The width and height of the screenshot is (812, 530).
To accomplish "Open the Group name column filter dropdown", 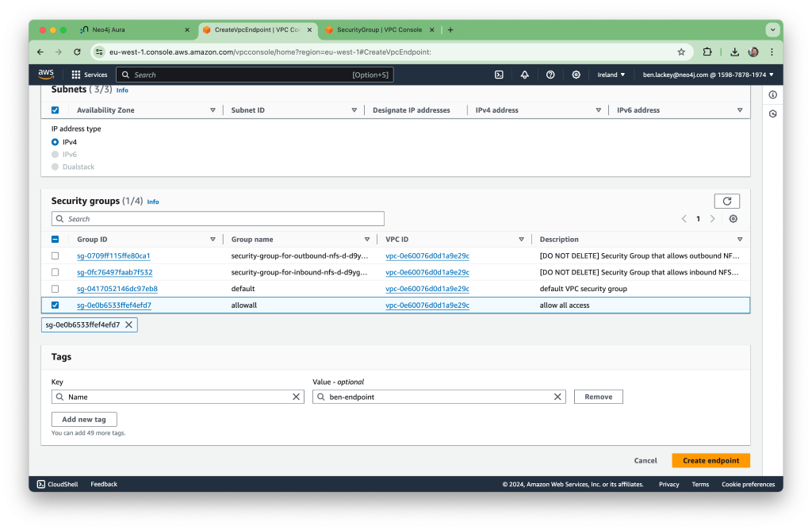I will [367, 239].
